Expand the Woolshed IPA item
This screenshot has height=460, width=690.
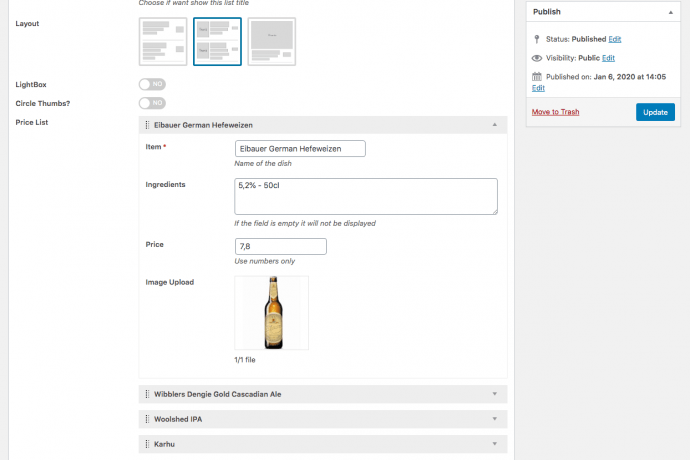tap(494, 419)
